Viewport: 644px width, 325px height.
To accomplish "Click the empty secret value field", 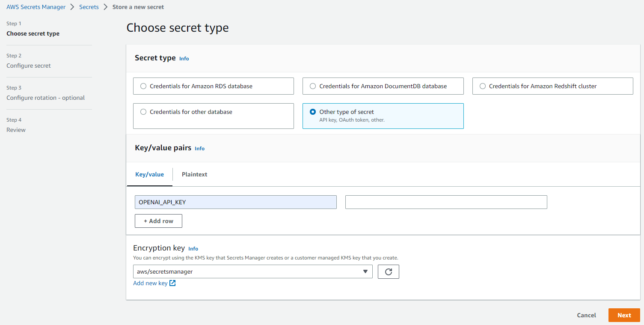I will 446,202.
